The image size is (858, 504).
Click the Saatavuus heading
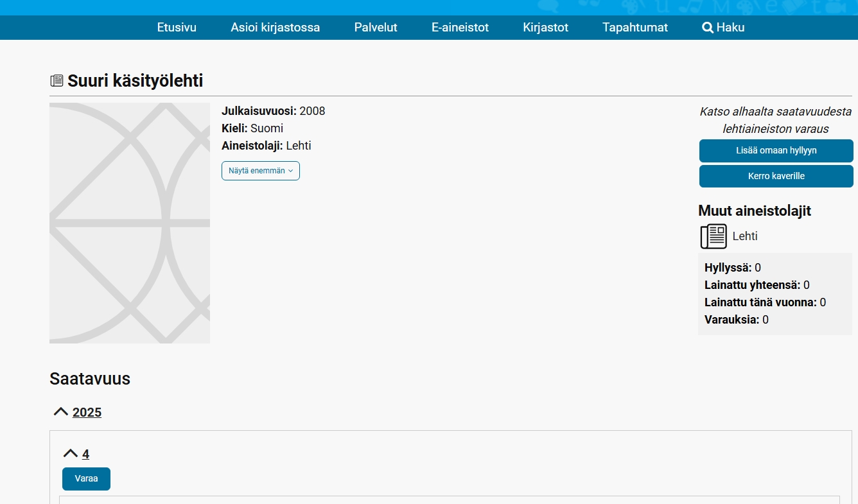pyautogui.click(x=90, y=379)
